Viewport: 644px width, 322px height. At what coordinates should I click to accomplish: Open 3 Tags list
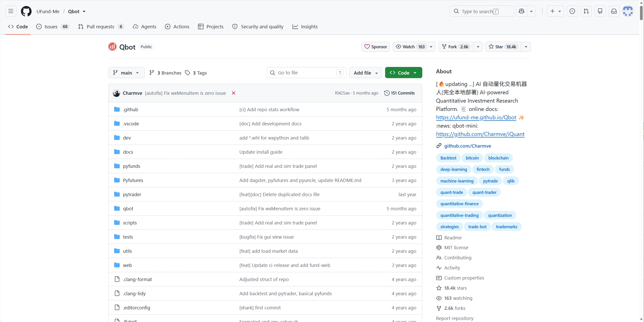click(196, 73)
